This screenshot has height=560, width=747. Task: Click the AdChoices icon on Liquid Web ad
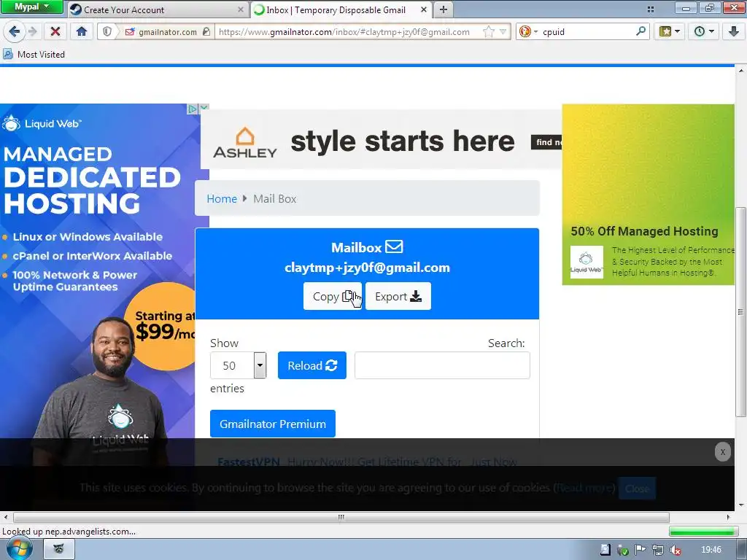192,109
